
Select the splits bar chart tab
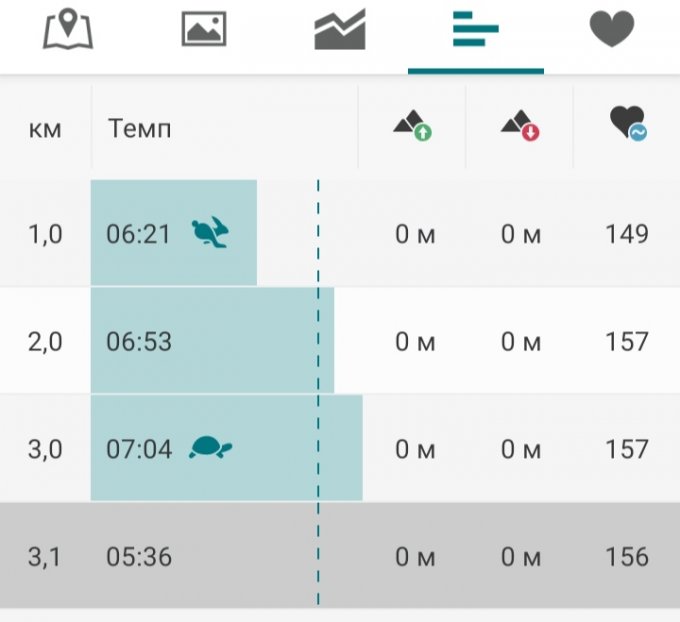click(x=476, y=30)
